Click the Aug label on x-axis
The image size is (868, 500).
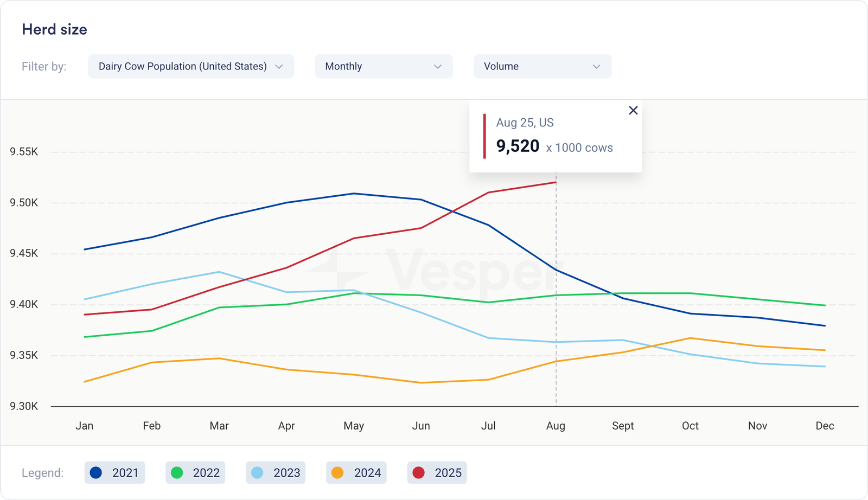(x=556, y=426)
